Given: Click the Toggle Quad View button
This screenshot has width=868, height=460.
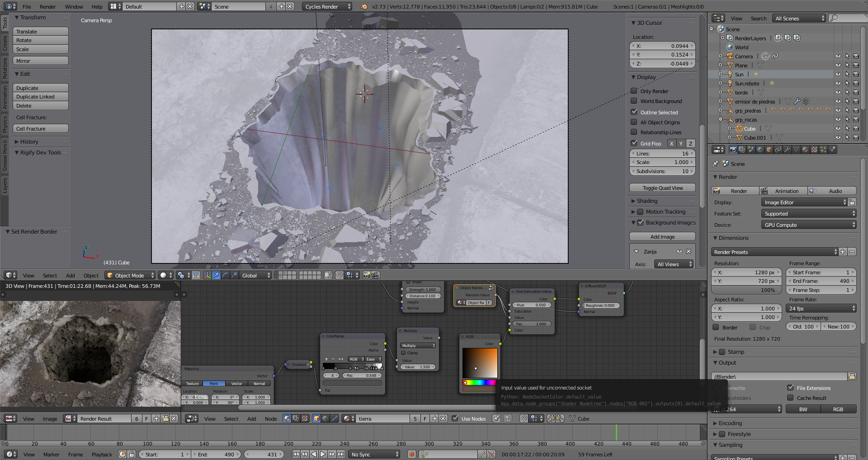Looking at the screenshot, I should (662, 188).
